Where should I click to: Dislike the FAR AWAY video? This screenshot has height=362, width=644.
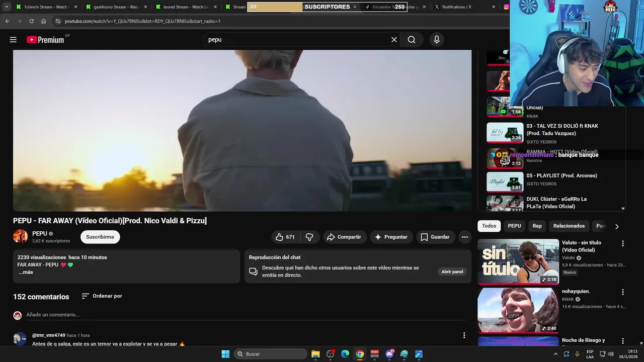coord(309,237)
